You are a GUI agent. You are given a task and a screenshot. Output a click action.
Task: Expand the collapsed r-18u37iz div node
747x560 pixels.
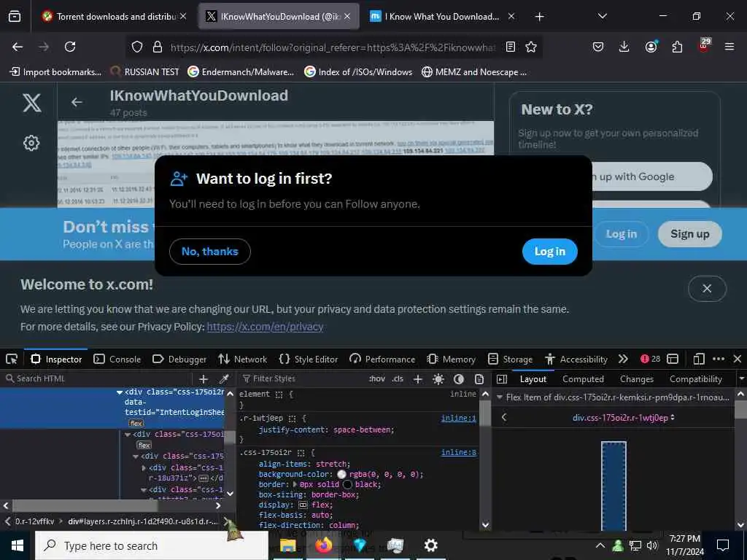[x=144, y=468]
